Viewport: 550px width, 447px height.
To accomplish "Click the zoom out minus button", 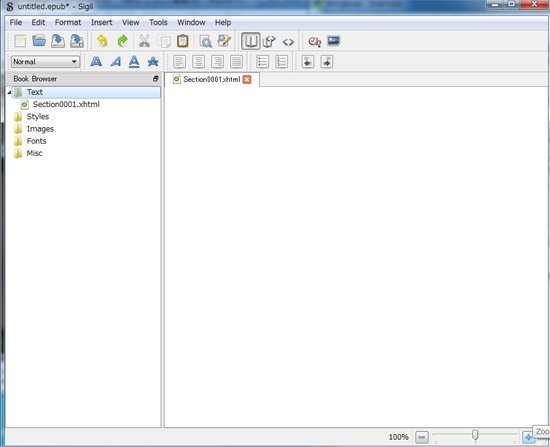I will click(x=422, y=437).
